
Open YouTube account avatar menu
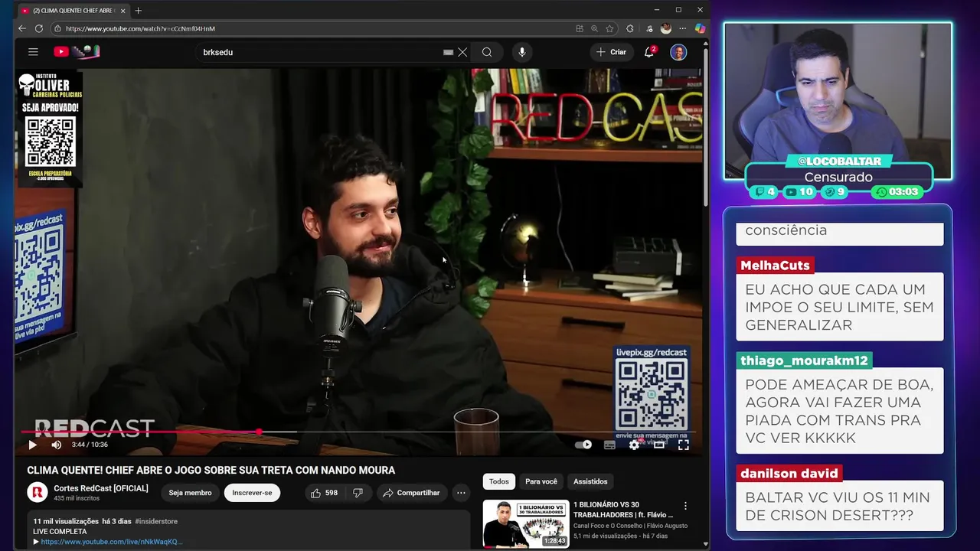(678, 52)
